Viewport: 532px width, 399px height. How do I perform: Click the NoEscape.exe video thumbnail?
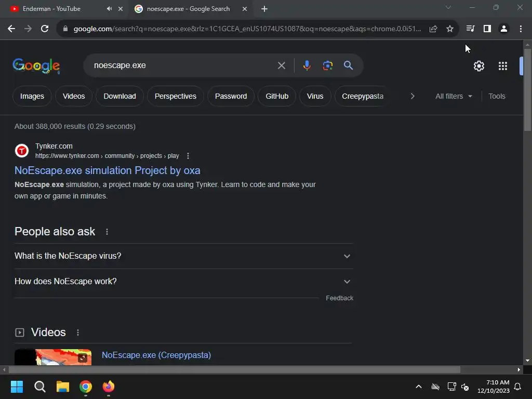click(x=53, y=357)
